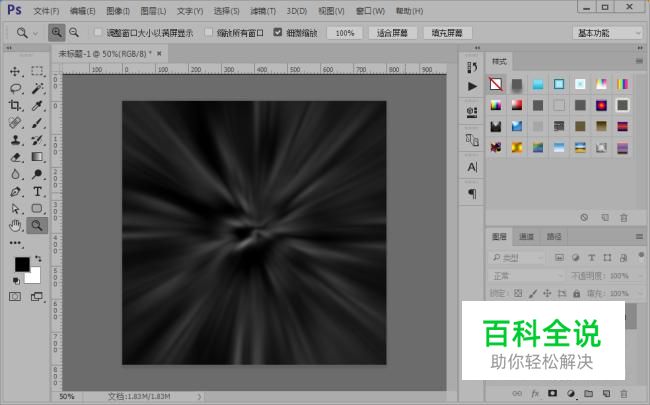Change the screen mode

pyautogui.click(x=37, y=297)
